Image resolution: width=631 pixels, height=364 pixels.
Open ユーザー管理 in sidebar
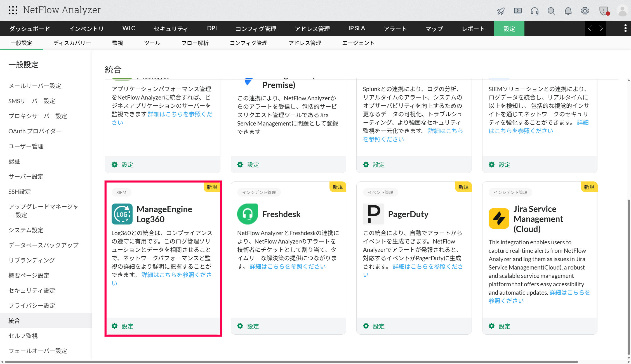26,146
